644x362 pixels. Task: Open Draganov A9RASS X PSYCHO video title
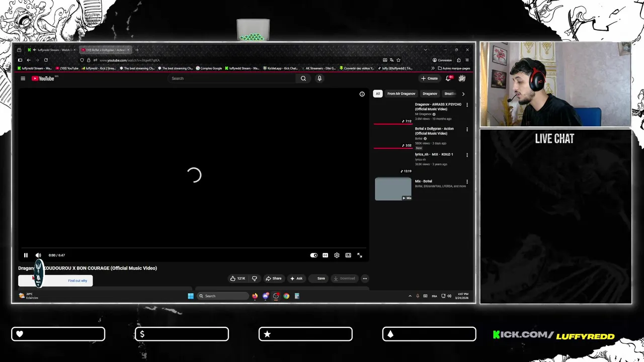pos(438,107)
